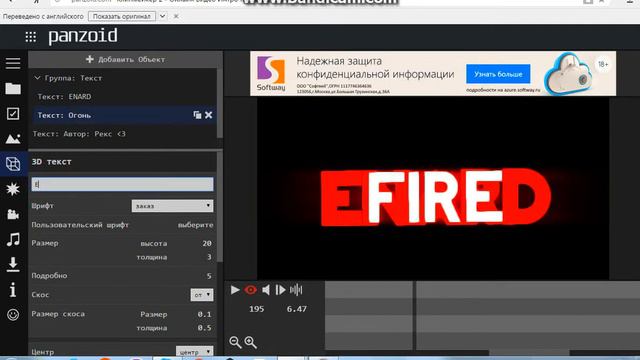Viewport: 640px width, 360px height.
Task: Open the 'Скос' bevel dropdown
Action: pos(202,295)
